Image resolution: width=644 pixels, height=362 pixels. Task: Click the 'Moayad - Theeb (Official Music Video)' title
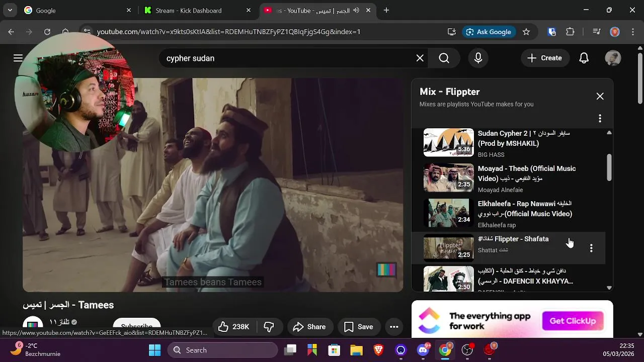(x=527, y=173)
